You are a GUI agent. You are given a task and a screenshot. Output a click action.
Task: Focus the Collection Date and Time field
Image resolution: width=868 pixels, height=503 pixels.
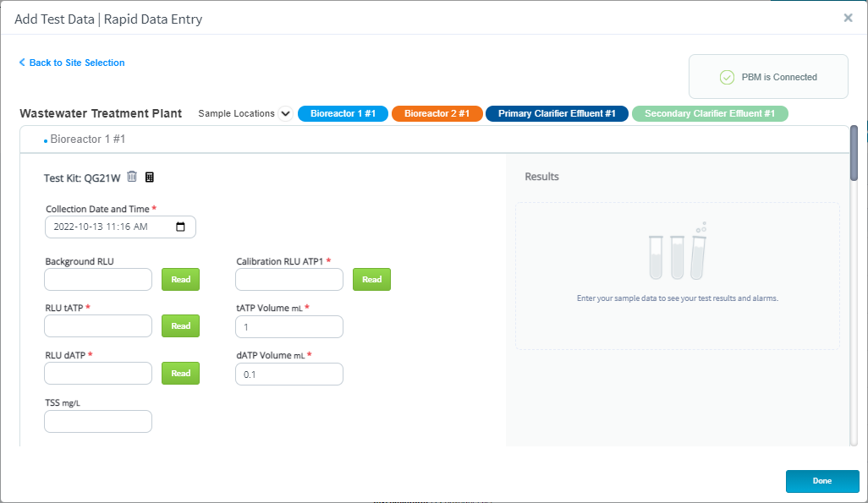coord(120,227)
